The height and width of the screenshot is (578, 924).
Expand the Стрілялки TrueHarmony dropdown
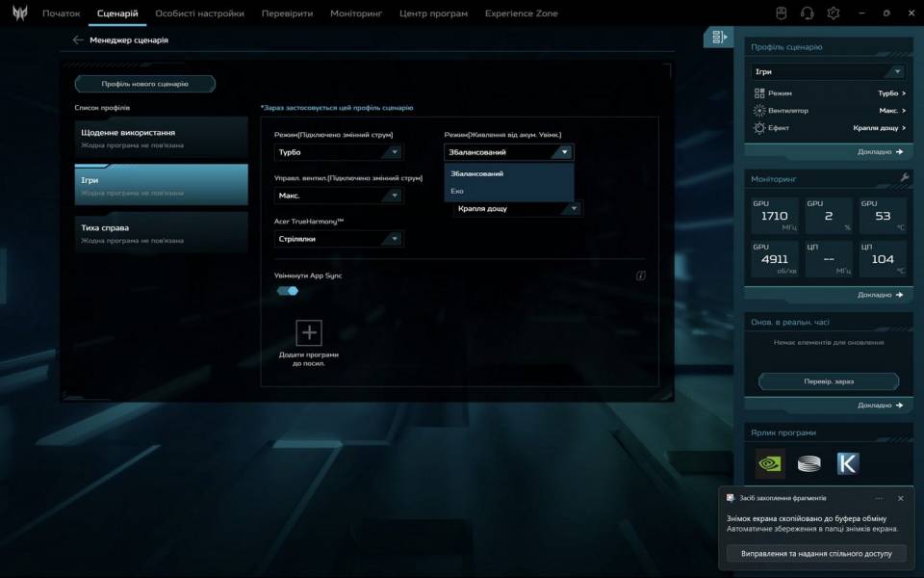click(x=339, y=239)
